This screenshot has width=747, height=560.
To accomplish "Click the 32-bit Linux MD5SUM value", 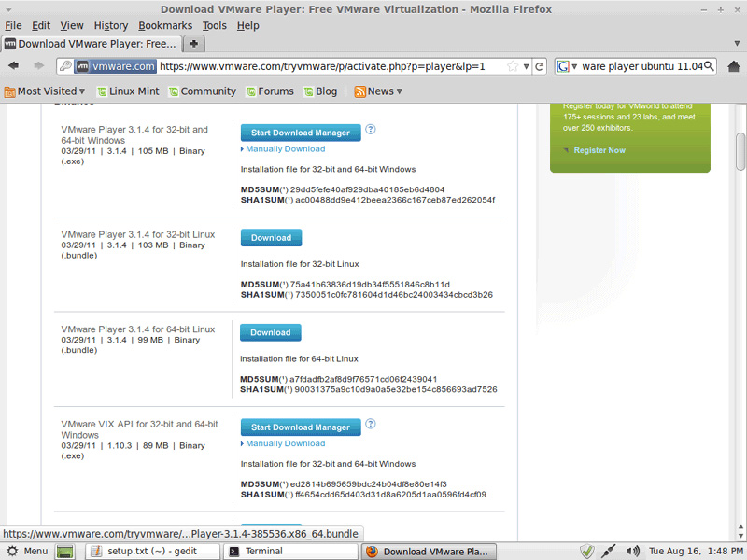I will pyautogui.click(x=370, y=285).
